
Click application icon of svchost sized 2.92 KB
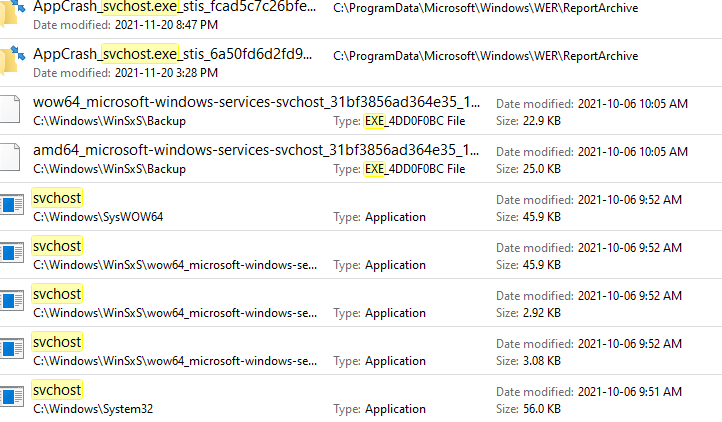(12, 300)
